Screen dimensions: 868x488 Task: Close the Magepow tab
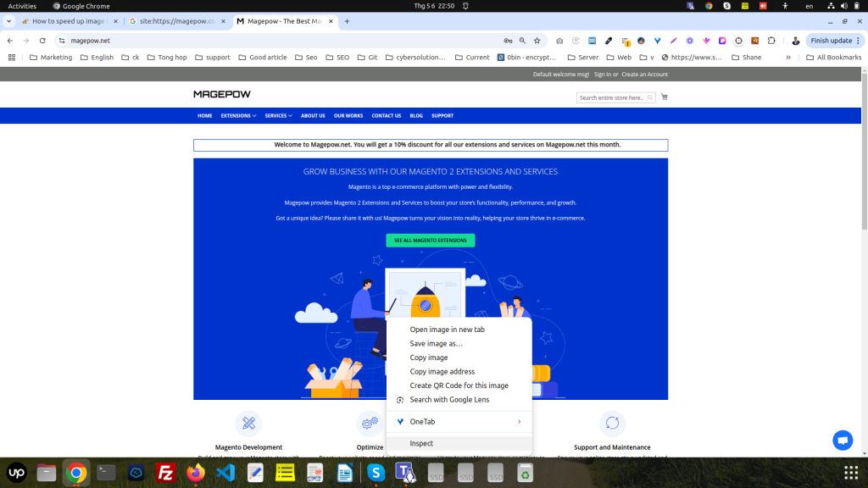pyautogui.click(x=331, y=21)
